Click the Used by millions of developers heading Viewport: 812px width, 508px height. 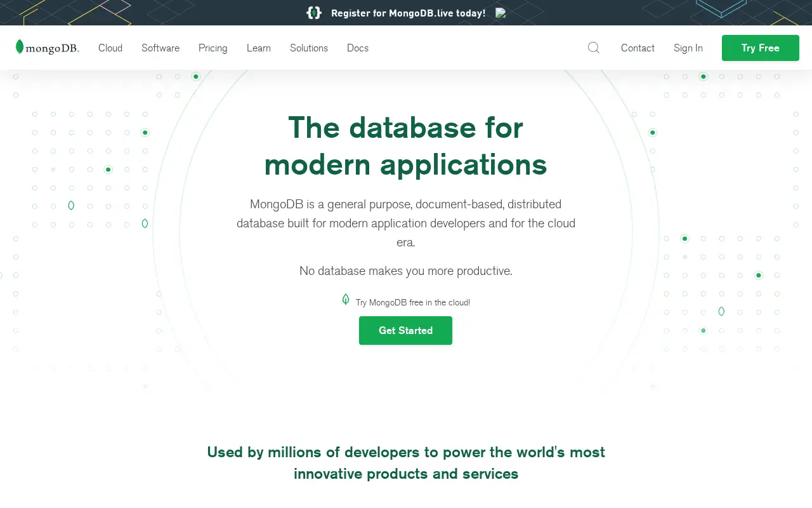[x=406, y=463]
